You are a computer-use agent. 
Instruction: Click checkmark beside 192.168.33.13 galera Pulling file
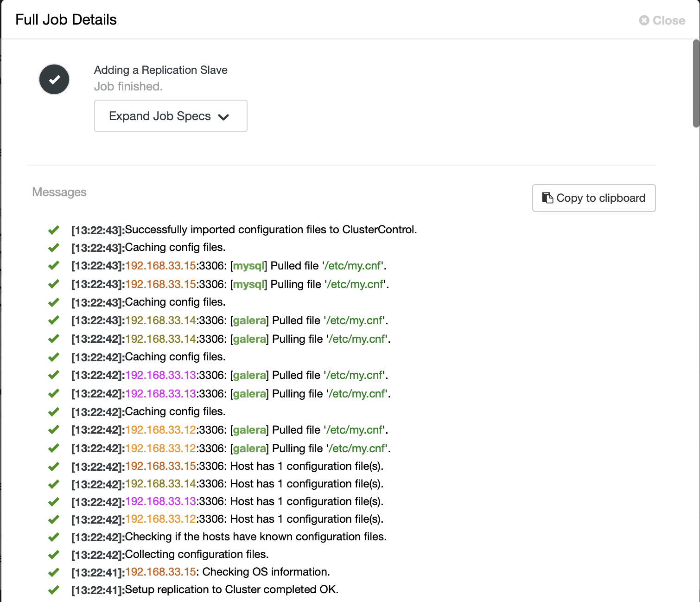coord(54,393)
